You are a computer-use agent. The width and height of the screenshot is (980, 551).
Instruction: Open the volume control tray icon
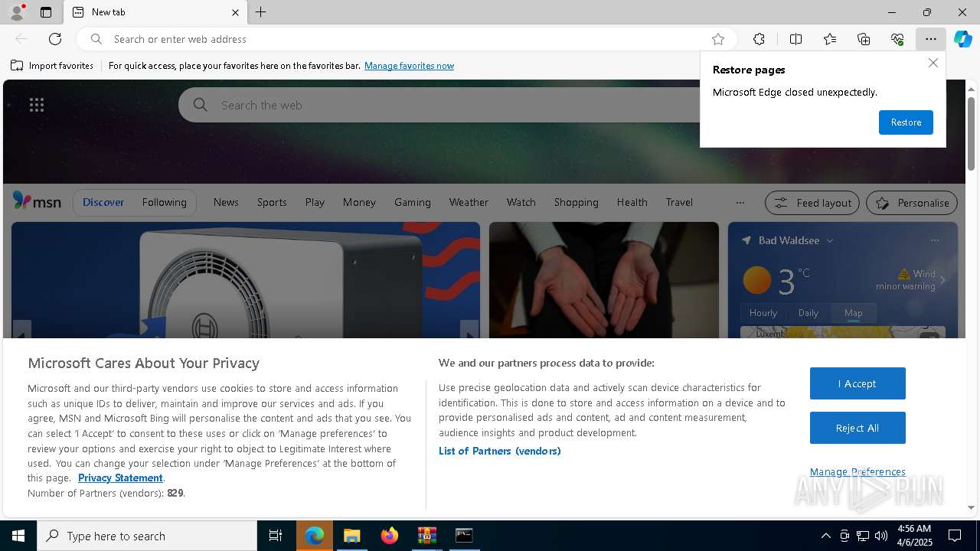pyautogui.click(x=881, y=536)
